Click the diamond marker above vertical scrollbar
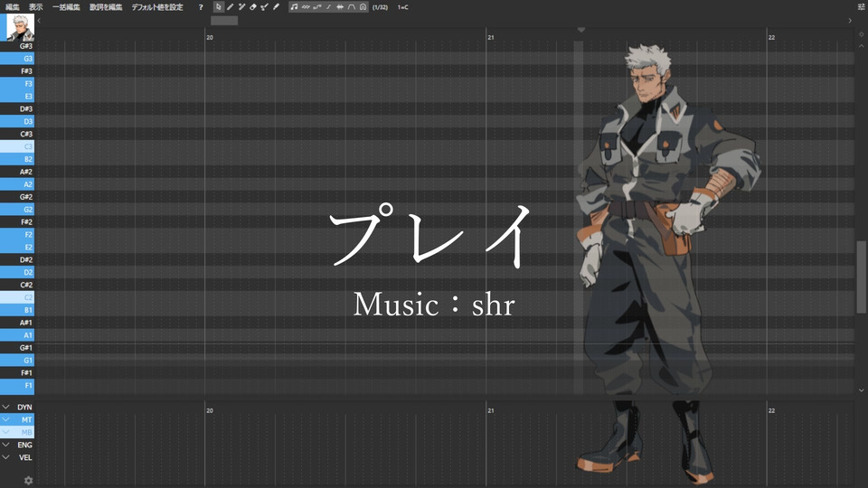Screen dimensions: 868x488 click(x=861, y=34)
